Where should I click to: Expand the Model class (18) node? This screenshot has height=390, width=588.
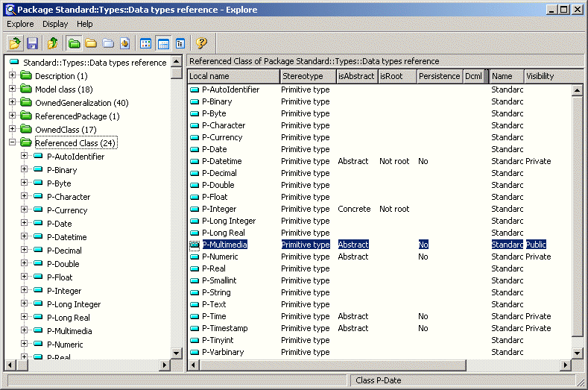(x=12, y=89)
